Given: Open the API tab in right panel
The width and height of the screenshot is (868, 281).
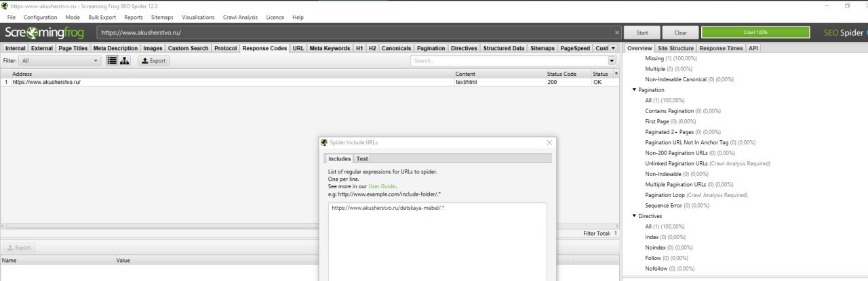Looking at the screenshot, I should point(753,48).
